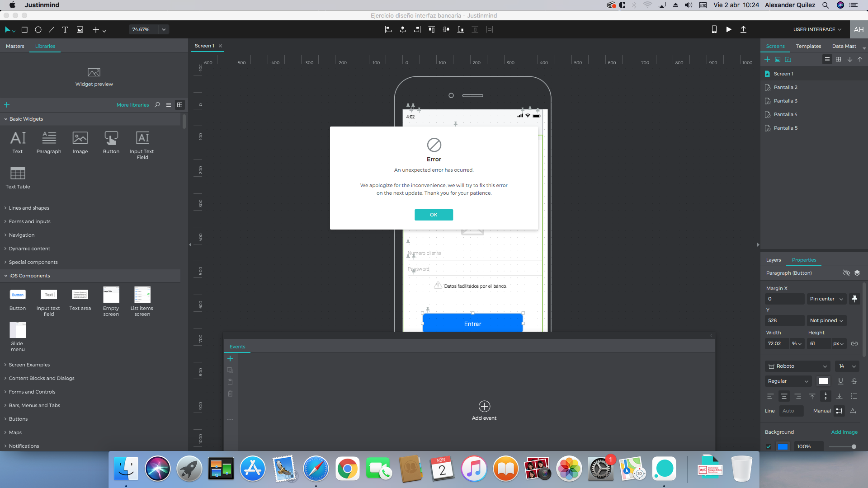The image size is (868, 488).
Task: Open the text color white swatch
Action: click(x=823, y=381)
